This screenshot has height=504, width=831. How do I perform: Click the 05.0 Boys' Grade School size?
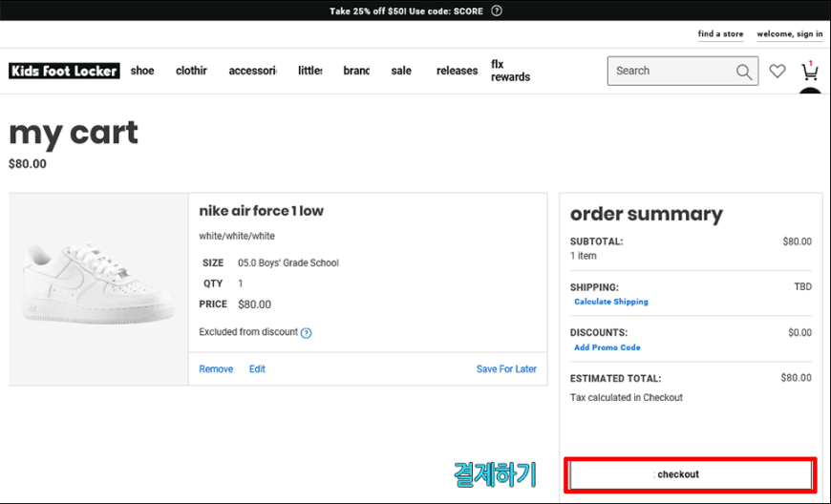(288, 263)
